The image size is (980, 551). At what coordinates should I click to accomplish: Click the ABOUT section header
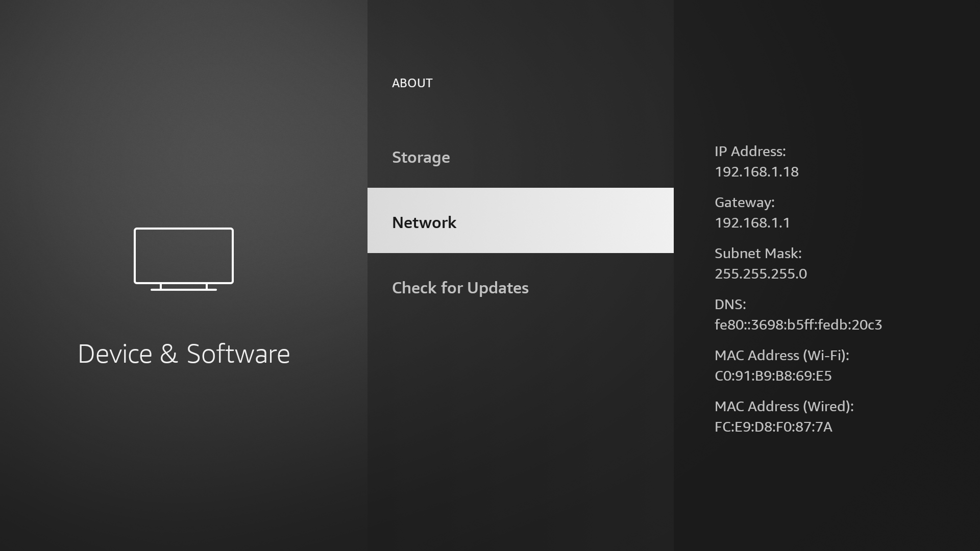[412, 83]
